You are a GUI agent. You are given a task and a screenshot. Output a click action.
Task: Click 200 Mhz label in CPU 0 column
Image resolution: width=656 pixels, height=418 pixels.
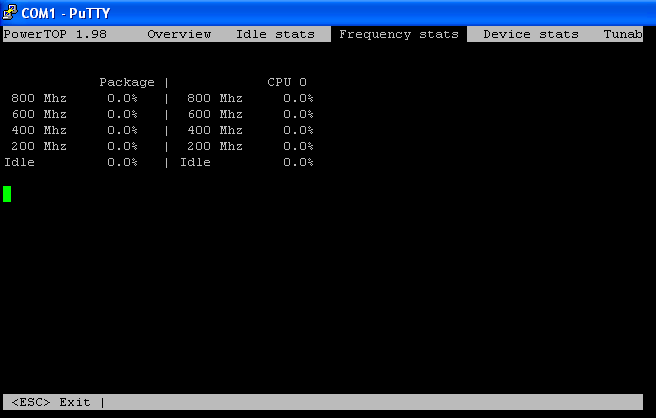215,146
